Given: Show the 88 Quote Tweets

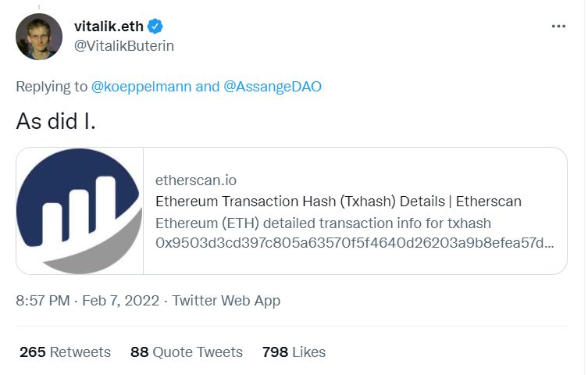Looking at the screenshot, I should pos(187,352).
